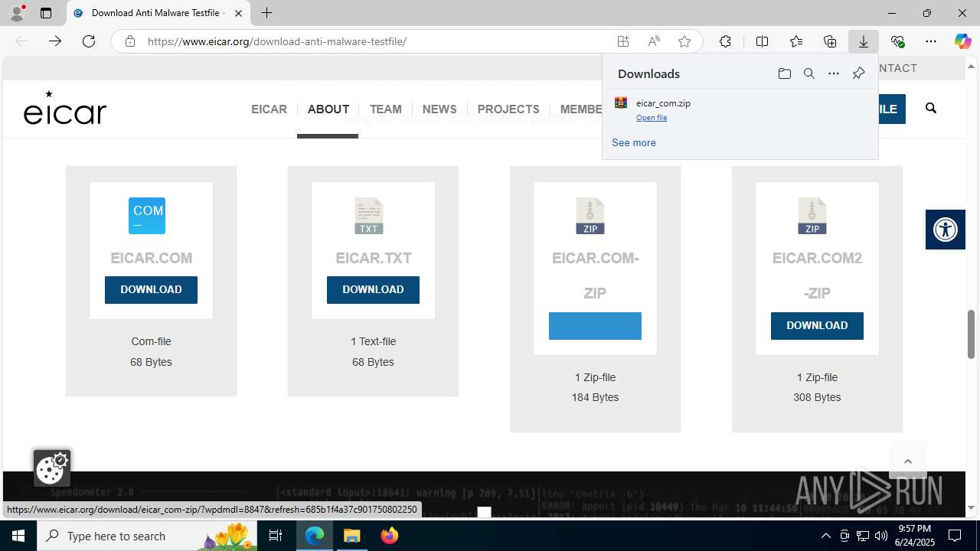Select the 308 Bytes text
Screen dimensions: 980x551
tap(817, 397)
